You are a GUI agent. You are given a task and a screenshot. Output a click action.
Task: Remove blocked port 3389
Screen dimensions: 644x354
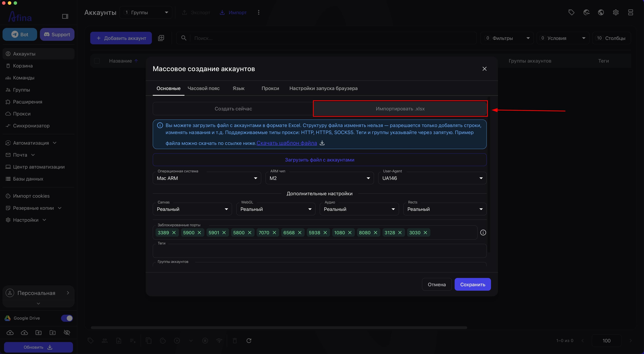pos(174,233)
